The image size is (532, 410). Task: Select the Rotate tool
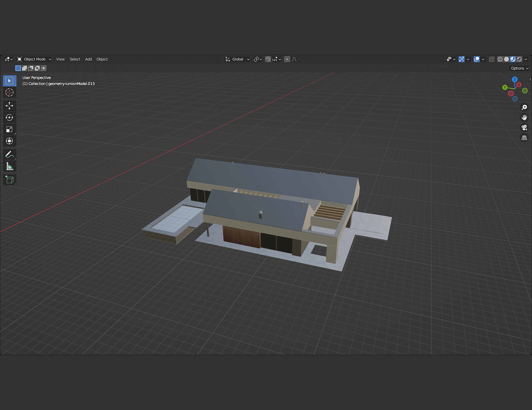tap(9, 118)
